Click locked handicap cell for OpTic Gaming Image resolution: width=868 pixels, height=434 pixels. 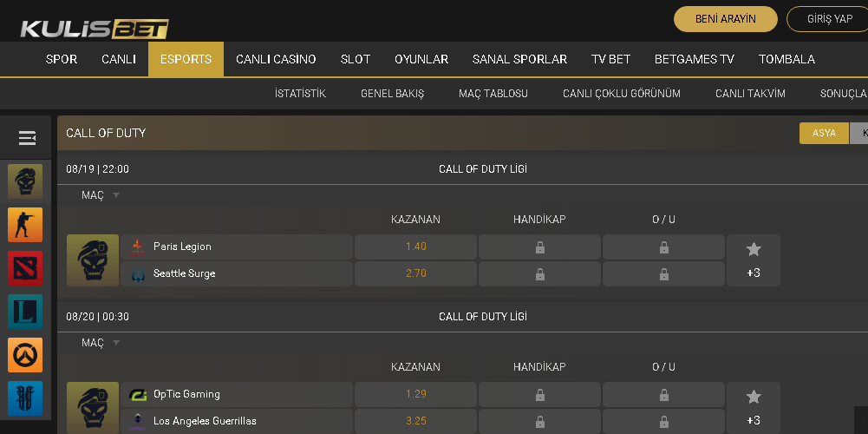(x=539, y=395)
